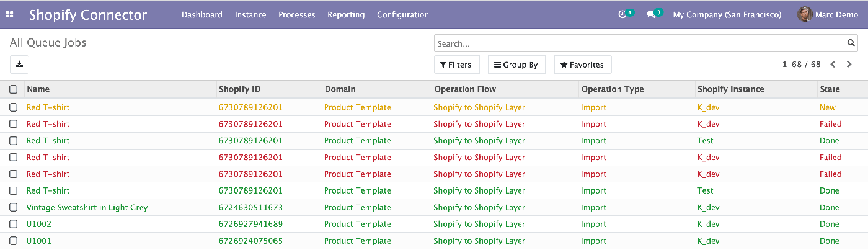Tick checkbox for the U1001 row
This screenshot has width=868, height=250.
pyautogui.click(x=13, y=241)
